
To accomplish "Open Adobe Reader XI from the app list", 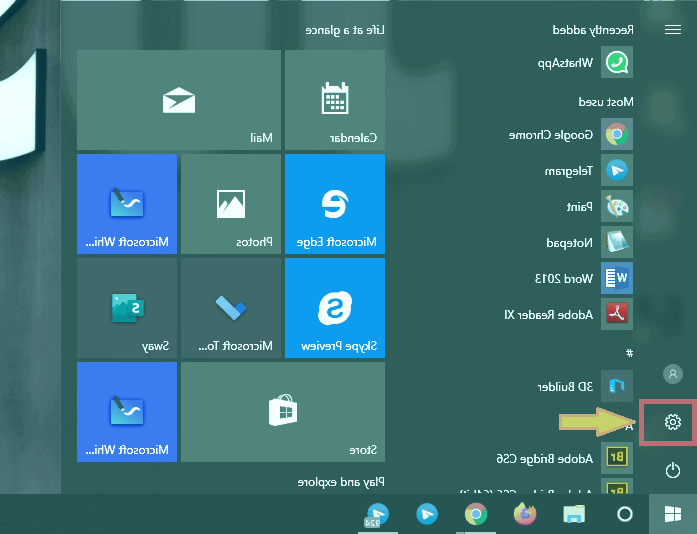I will point(569,314).
